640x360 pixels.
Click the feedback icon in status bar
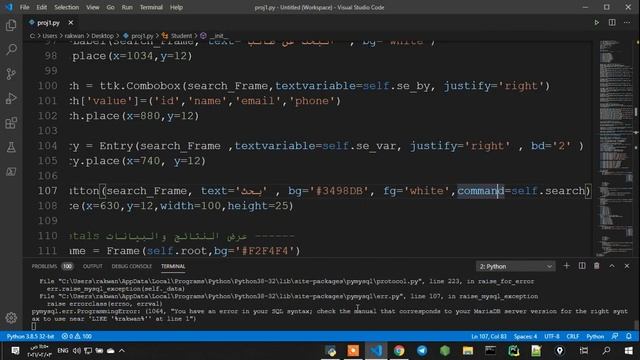pyautogui.click(x=615, y=336)
